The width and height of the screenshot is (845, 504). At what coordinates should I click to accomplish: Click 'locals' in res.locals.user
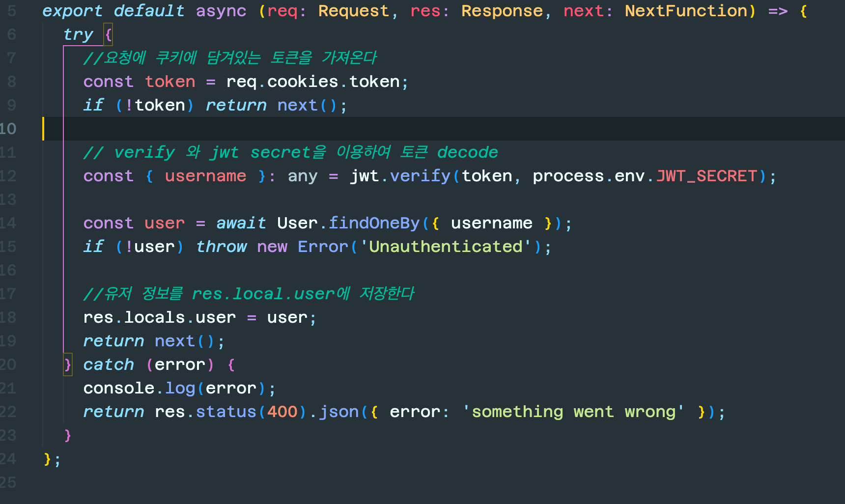(x=155, y=317)
